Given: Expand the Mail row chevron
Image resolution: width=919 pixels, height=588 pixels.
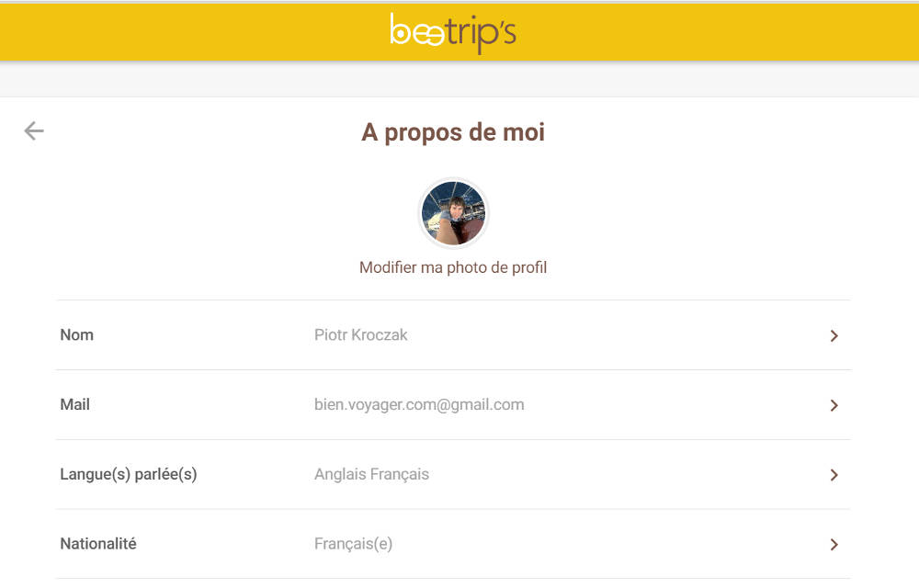Looking at the screenshot, I should [x=834, y=405].
